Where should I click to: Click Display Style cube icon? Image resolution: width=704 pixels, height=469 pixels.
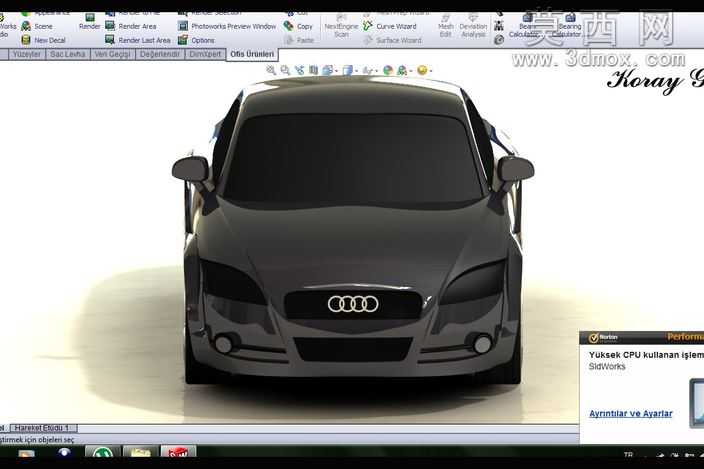coord(348,70)
